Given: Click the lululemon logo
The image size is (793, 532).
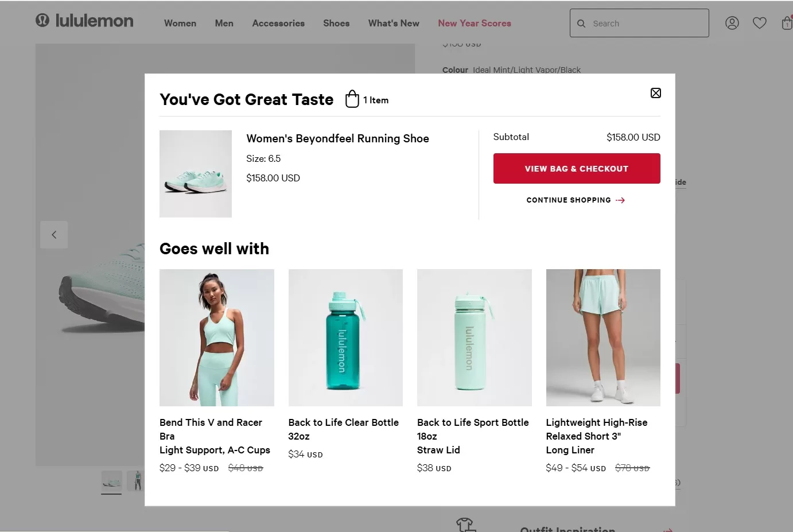Looking at the screenshot, I should pyautogui.click(x=84, y=21).
